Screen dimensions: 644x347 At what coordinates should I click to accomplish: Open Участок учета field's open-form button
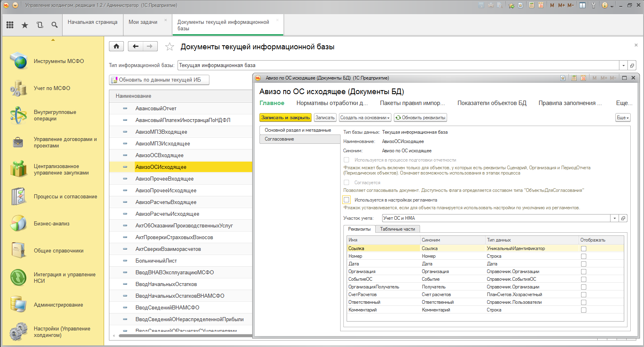pos(623,218)
